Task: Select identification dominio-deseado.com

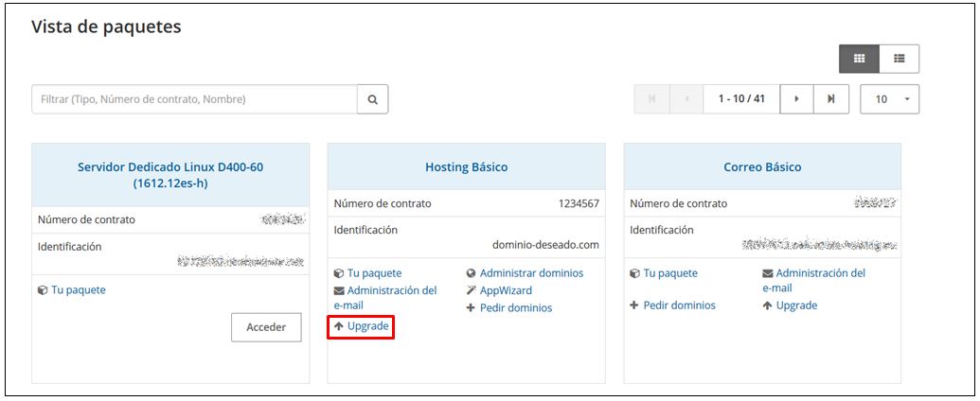Action: (x=545, y=246)
